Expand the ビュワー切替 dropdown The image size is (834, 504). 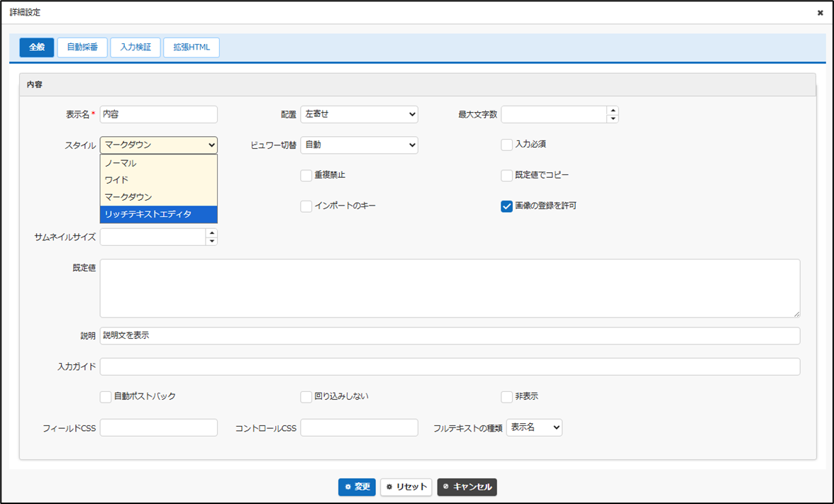pos(359,145)
